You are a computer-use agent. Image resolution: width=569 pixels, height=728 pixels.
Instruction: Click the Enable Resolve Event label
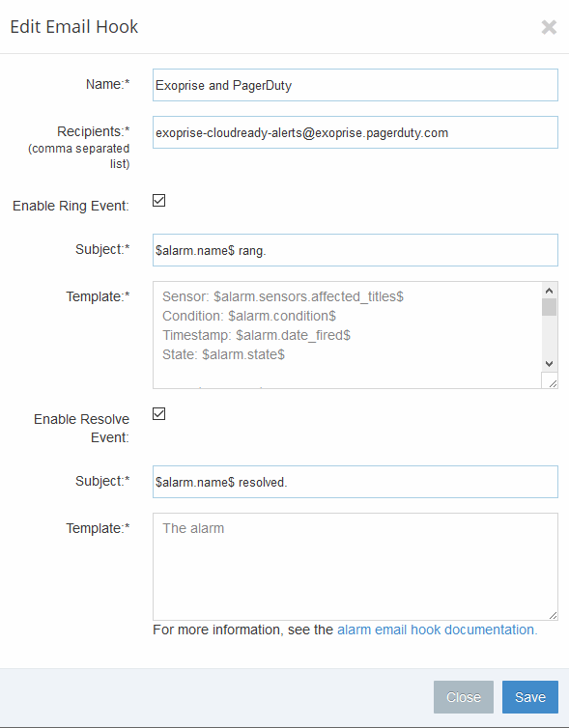click(x=81, y=428)
